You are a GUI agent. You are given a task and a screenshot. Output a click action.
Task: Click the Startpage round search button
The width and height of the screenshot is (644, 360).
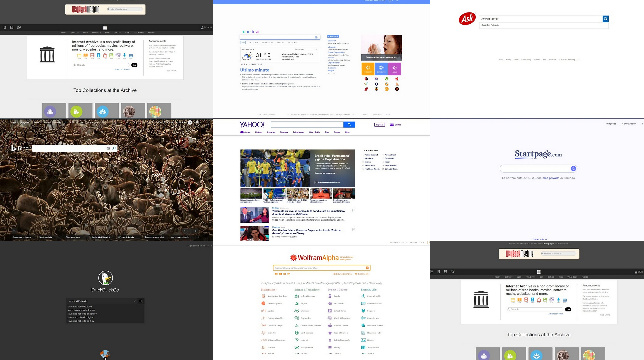(573, 168)
